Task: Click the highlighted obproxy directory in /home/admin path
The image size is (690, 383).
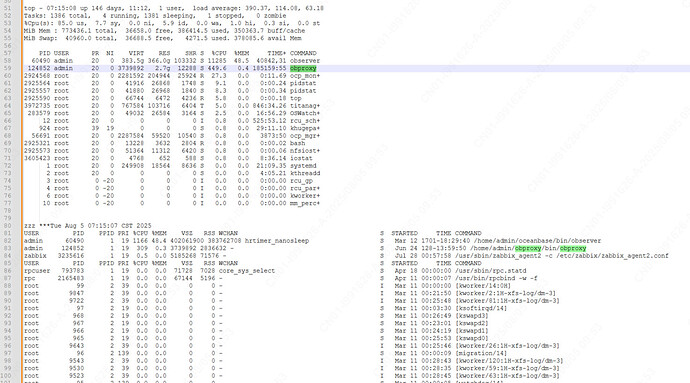Action: (528, 248)
